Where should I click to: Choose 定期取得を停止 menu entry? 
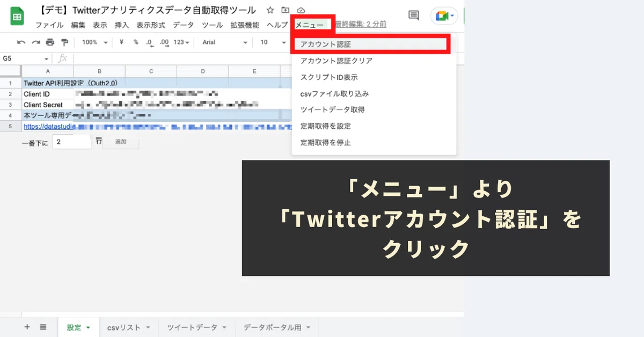(374, 143)
